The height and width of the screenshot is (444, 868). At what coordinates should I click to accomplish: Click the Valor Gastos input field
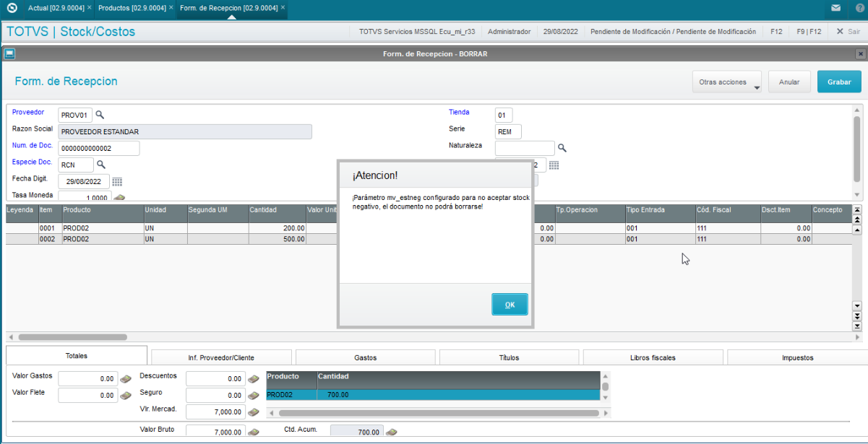point(88,378)
